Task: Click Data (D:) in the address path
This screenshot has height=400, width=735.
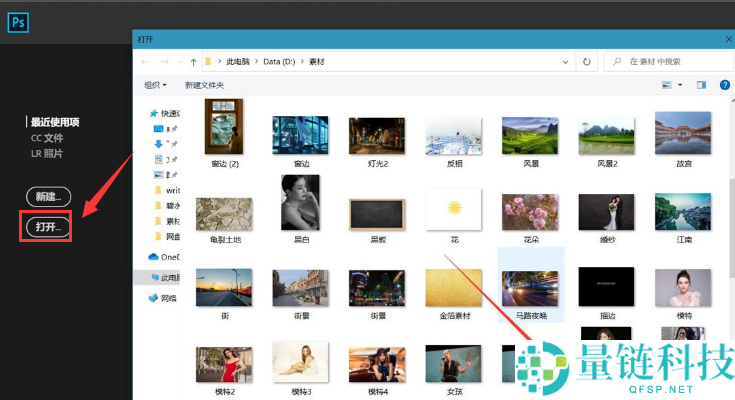Action: pos(279,62)
